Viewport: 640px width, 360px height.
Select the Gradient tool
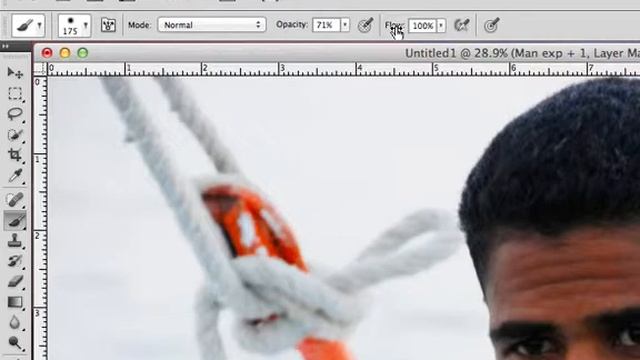[15, 302]
